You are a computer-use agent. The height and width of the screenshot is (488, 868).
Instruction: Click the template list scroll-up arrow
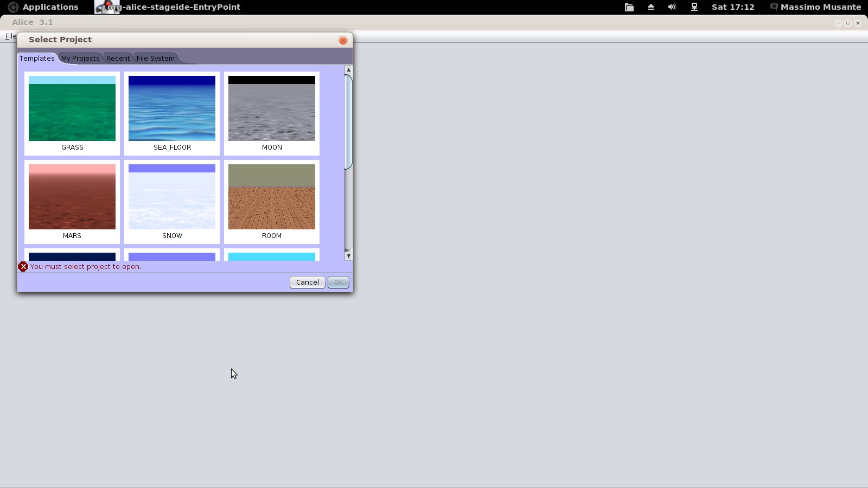click(348, 69)
